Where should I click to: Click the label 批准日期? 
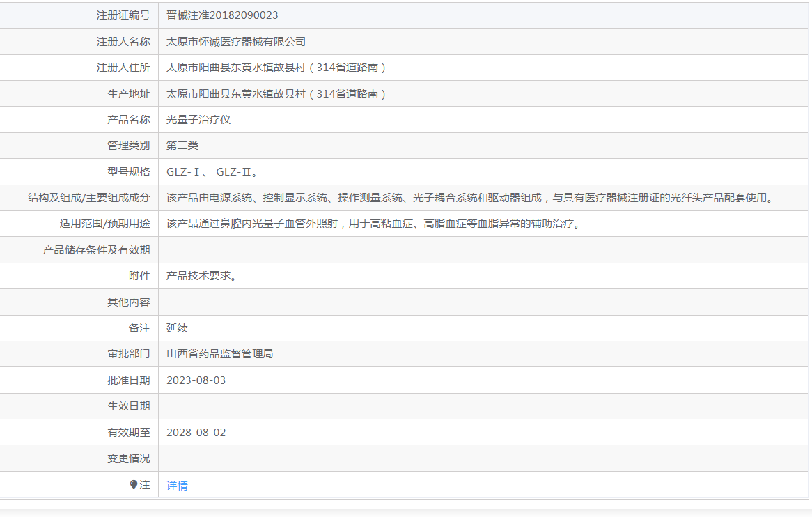128,380
